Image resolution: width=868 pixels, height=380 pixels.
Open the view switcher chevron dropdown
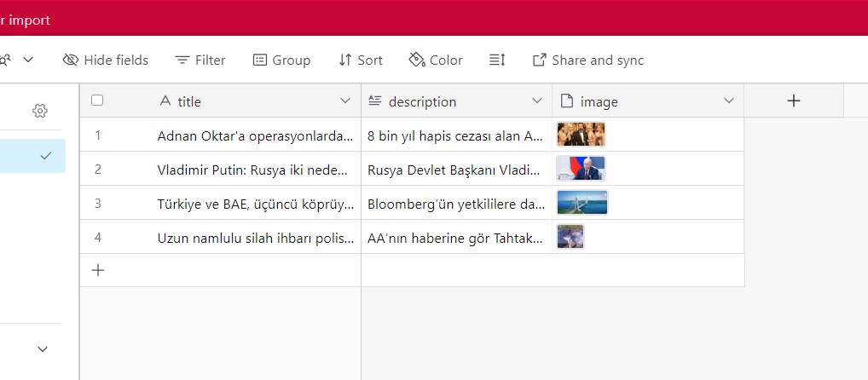click(28, 60)
